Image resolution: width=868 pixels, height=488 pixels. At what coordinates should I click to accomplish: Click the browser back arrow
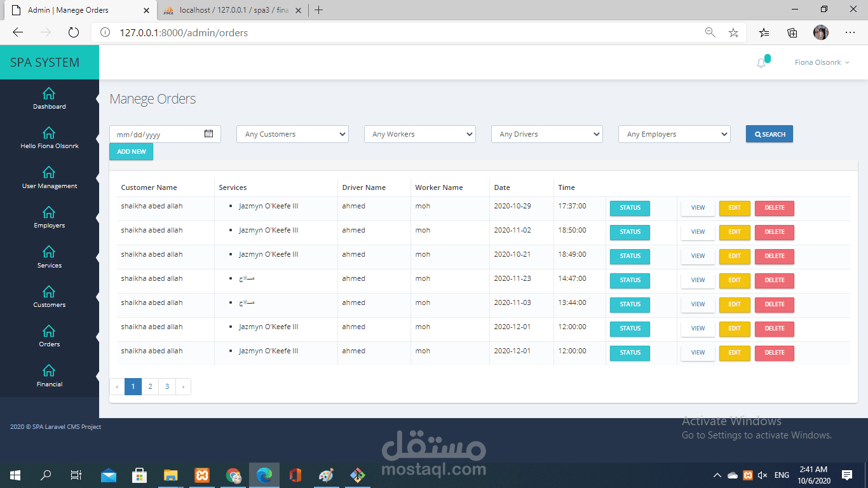click(18, 32)
